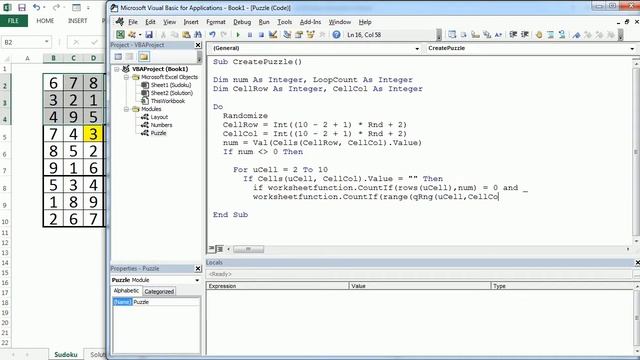Click the Paste clipboard icon in VBA toolbar
Image resolution: width=640 pixels, height=360 pixels.
point(186,35)
